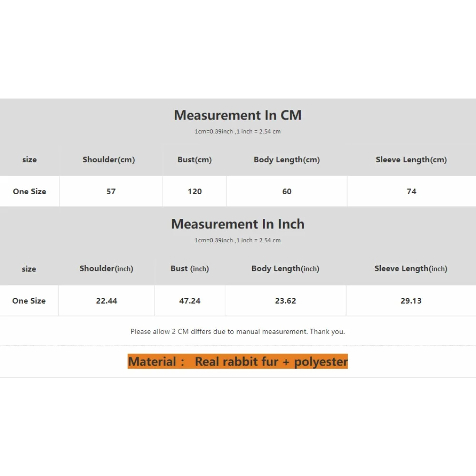Screen dimensions: 476x476
Task: Click the 'Please allow 2 CM differs' note
Action: pos(238,331)
